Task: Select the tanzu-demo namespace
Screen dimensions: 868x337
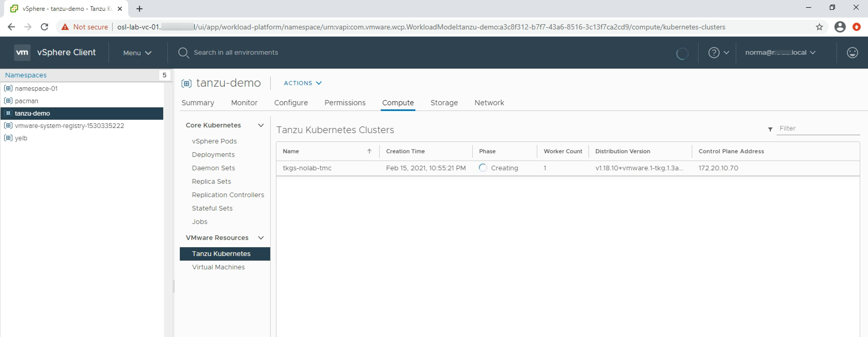Action: pyautogui.click(x=82, y=114)
